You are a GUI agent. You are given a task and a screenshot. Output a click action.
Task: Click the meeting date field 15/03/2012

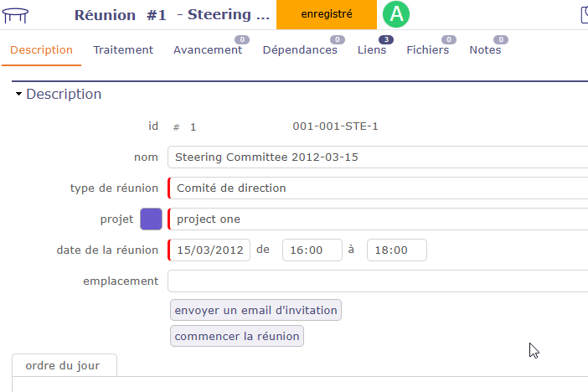tap(210, 250)
